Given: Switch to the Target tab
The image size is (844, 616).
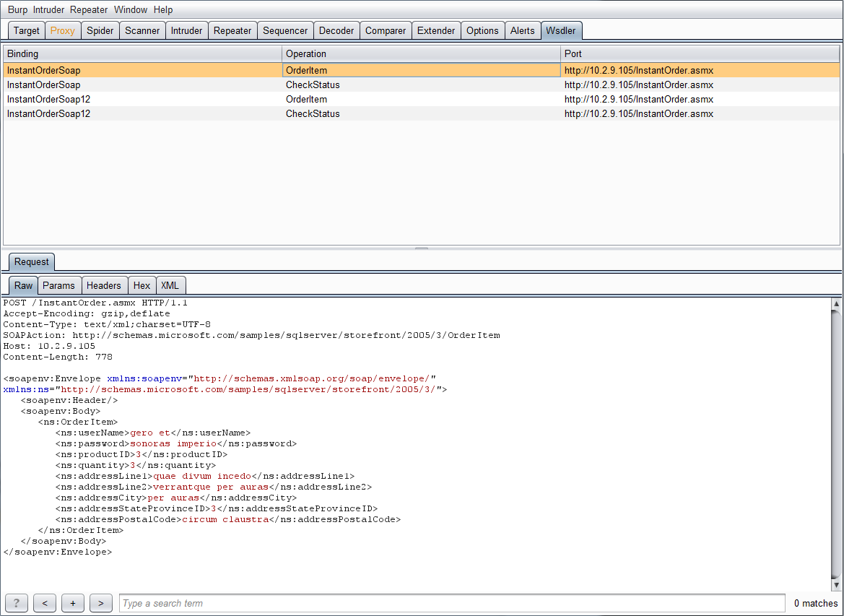Looking at the screenshot, I should (x=27, y=31).
